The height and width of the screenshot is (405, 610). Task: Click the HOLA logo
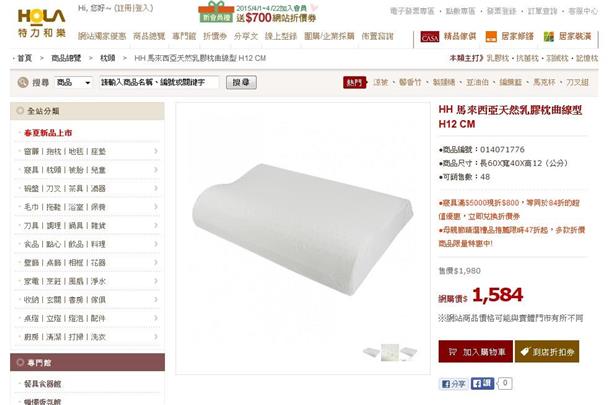point(42,23)
